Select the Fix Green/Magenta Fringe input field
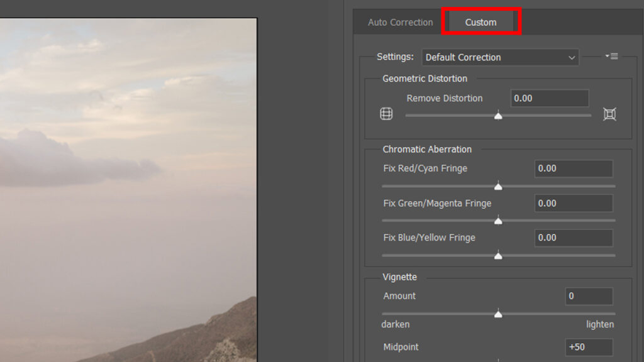The height and width of the screenshot is (362, 644). 573,204
